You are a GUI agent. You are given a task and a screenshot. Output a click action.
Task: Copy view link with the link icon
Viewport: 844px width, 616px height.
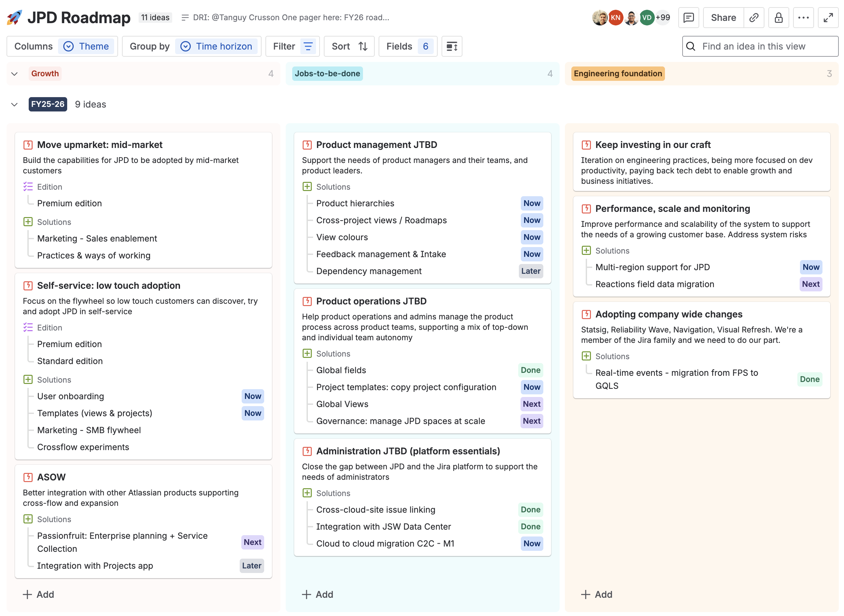(754, 18)
